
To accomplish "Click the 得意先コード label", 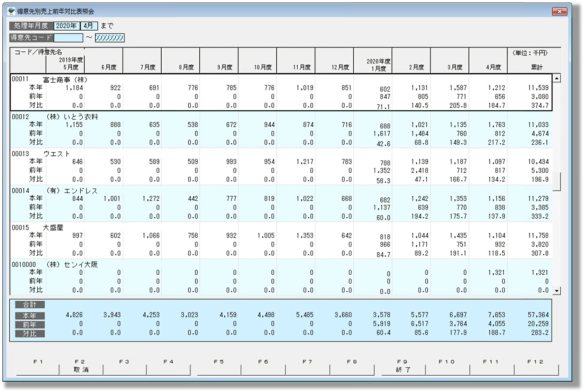I will (x=31, y=38).
